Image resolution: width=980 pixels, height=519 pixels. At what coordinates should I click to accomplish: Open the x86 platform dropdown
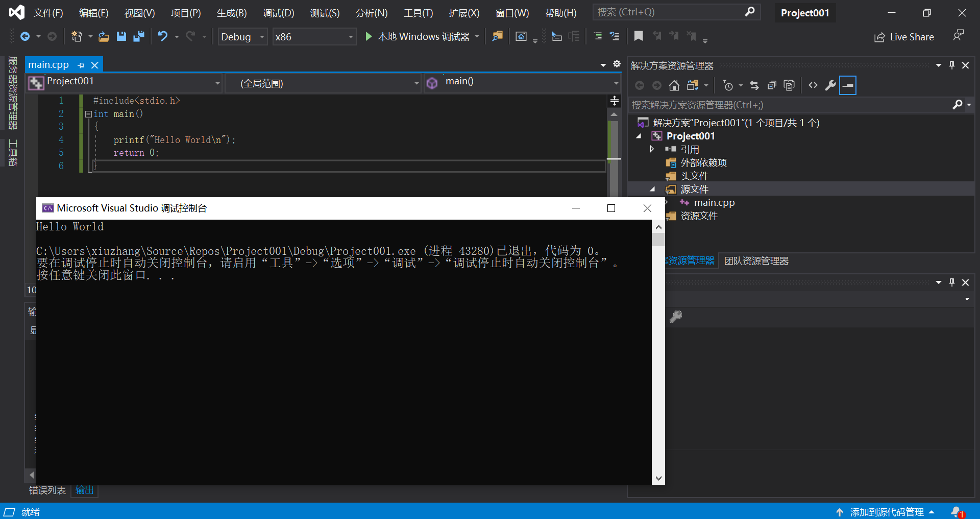pos(314,37)
